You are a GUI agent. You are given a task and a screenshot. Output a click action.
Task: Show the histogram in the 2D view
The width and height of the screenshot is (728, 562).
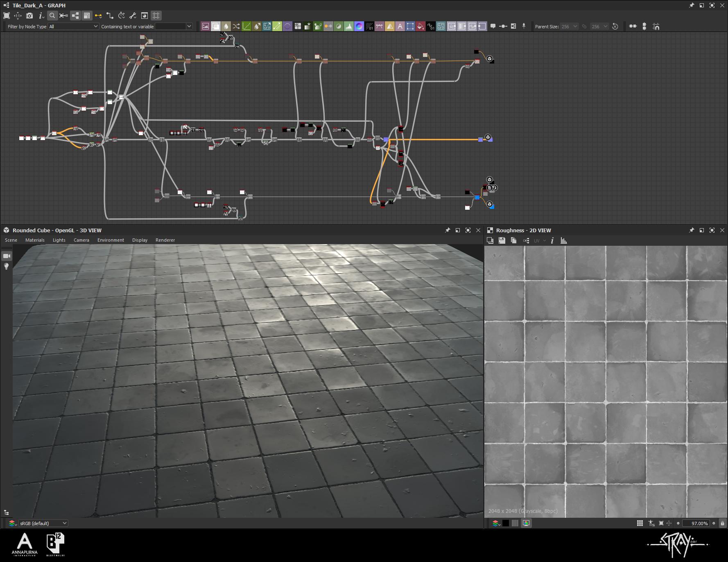coord(564,241)
